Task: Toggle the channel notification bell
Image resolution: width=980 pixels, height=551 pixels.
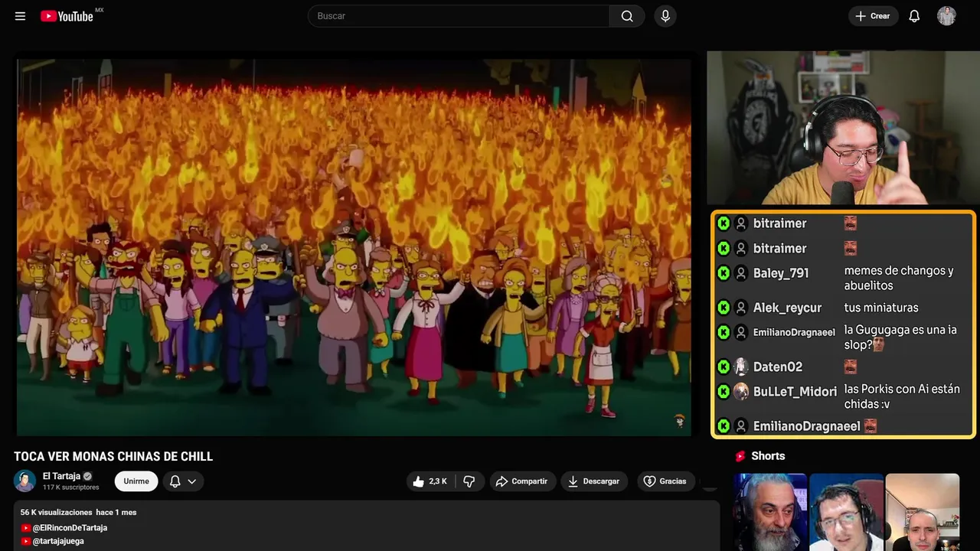Action: point(175,481)
